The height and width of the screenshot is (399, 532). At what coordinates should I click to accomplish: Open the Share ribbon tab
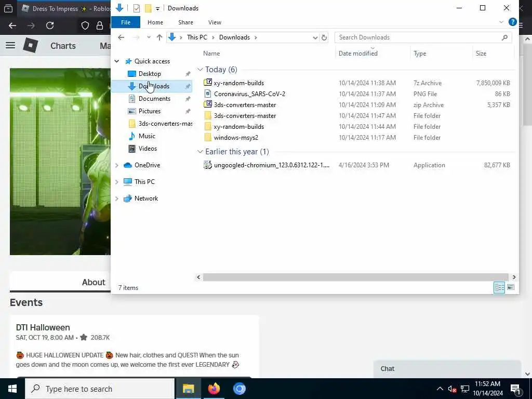(x=185, y=22)
